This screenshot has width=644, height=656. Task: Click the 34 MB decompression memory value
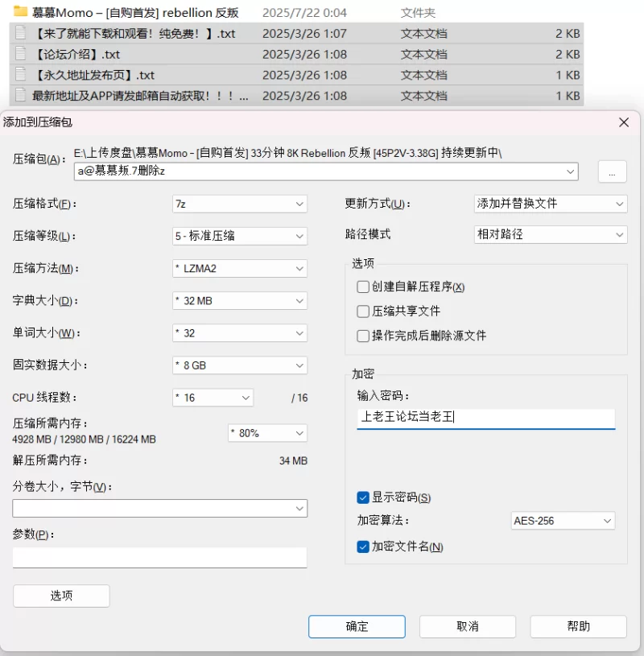coord(293,460)
